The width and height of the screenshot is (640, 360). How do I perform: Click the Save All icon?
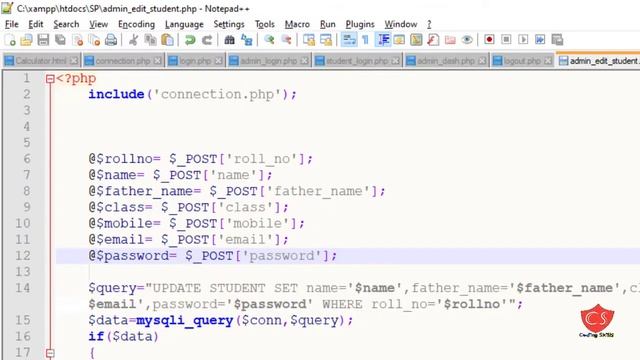coord(60,40)
